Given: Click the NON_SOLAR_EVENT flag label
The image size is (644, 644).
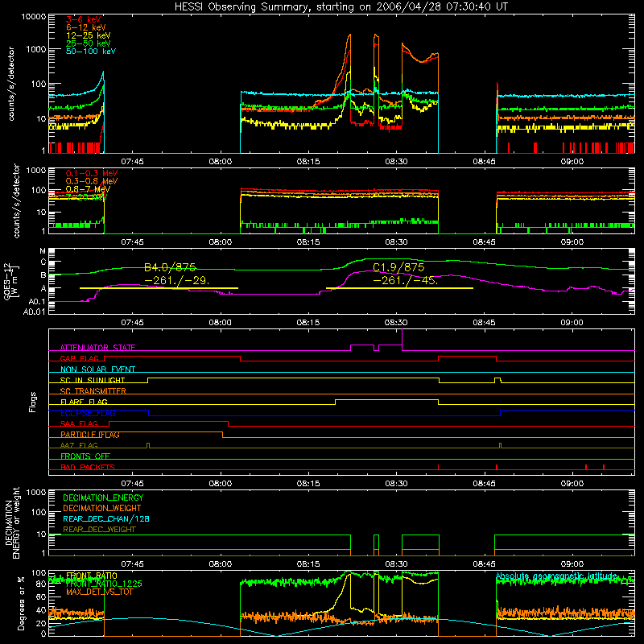Looking at the screenshot, I should coord(97,369).
